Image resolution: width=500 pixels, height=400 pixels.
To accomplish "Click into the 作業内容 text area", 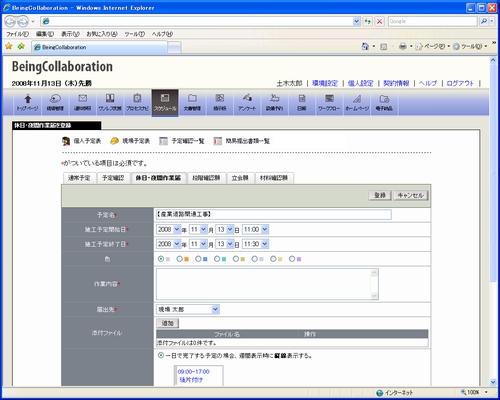I will (x=267, y=284).
